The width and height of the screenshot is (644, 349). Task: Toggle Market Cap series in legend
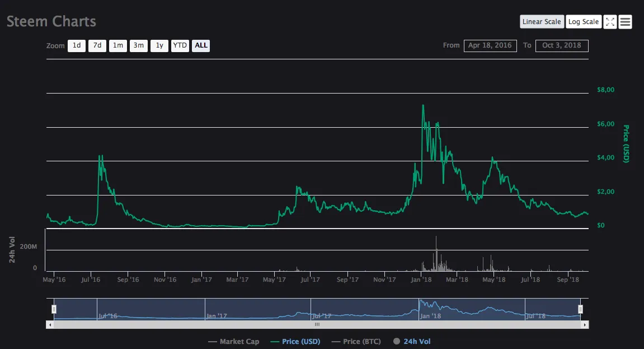pos(234,342)
